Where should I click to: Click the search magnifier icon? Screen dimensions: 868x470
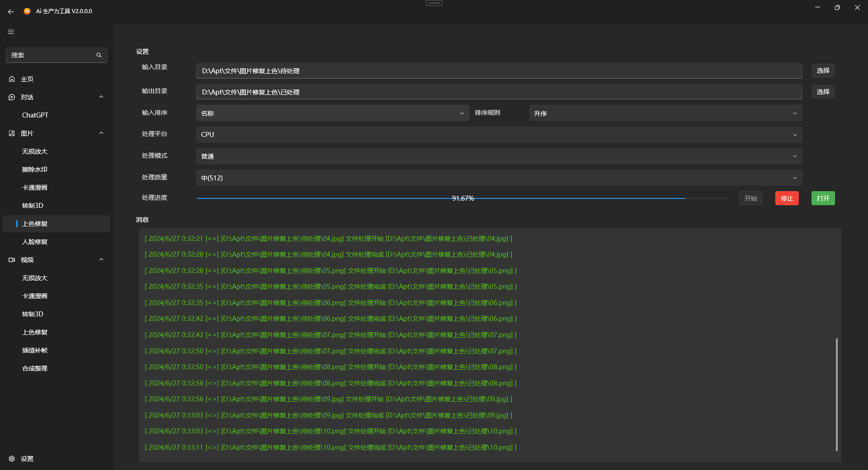[99, 55]
